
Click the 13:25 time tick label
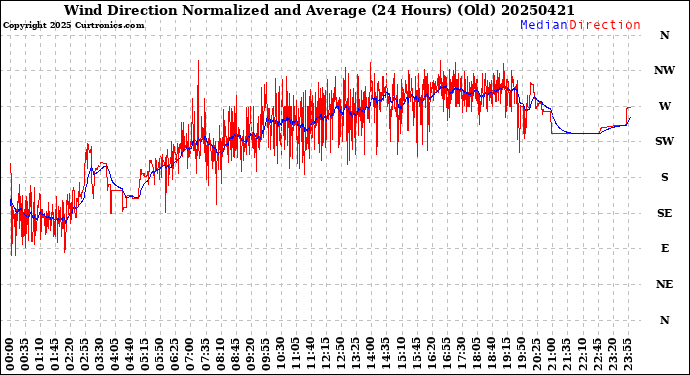point(355,354)
